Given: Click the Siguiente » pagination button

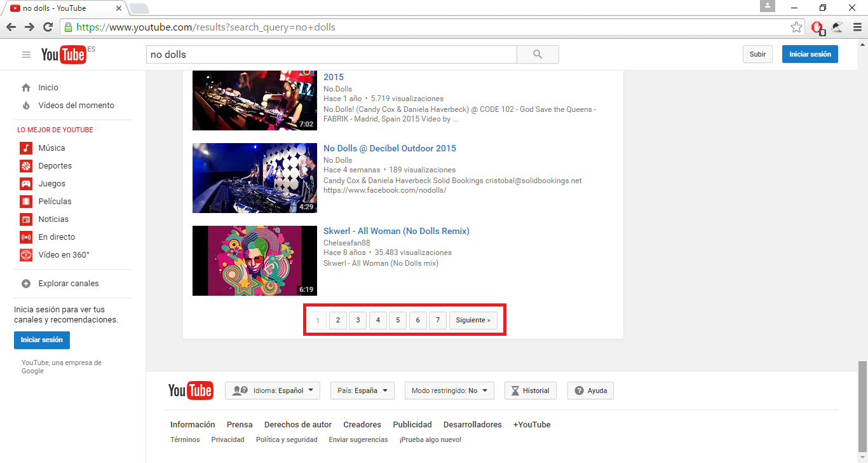Looking at the screenshot, I should click(473, 321).
